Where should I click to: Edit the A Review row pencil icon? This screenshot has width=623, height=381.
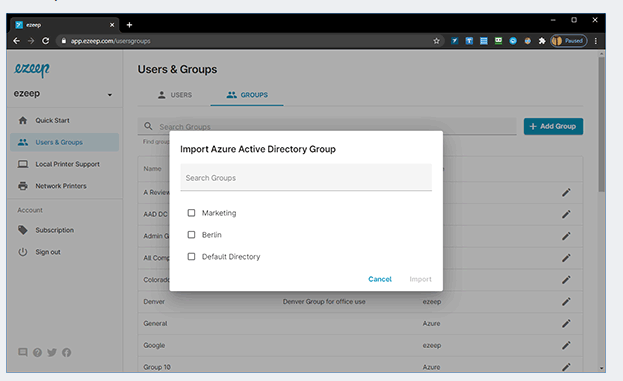point(566,192)
